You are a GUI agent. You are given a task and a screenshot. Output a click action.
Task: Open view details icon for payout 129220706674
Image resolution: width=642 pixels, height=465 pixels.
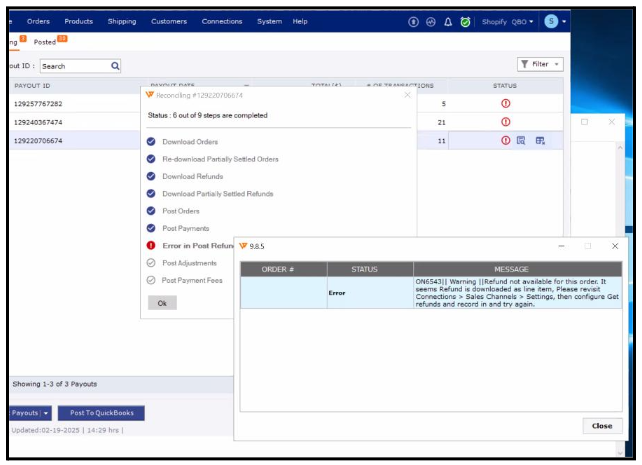coord(521,141)
